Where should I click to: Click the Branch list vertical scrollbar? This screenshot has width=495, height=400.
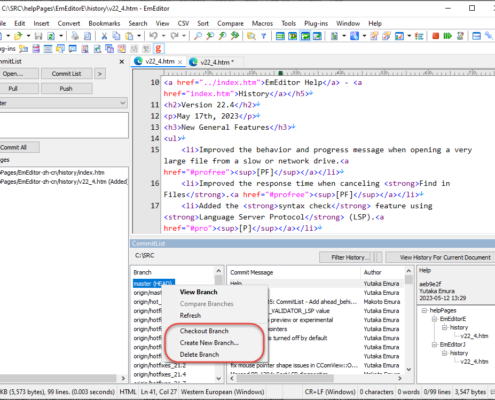click(219, 324)
